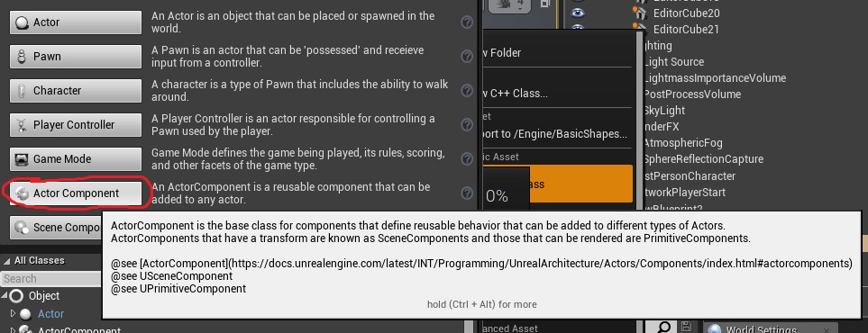Collapse the Object tree node arrow
Viewport: 868px width, 333px height.
[4, 296]
